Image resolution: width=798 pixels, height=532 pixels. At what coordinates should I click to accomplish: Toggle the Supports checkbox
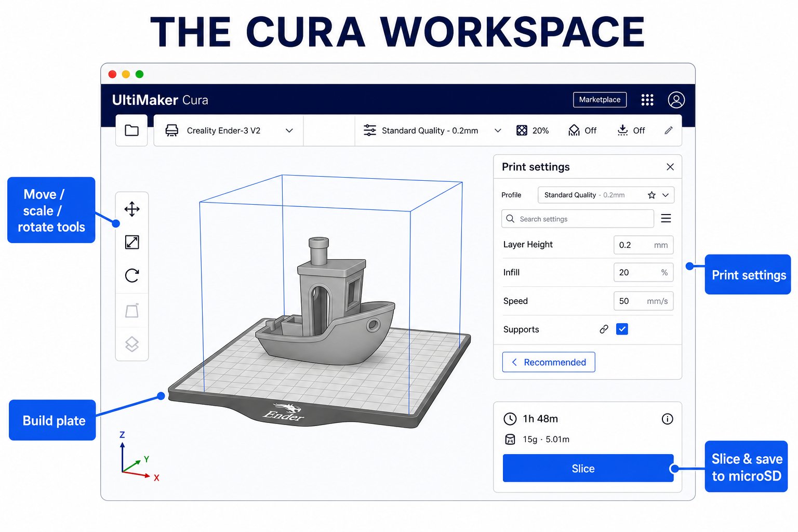(622, 329)
